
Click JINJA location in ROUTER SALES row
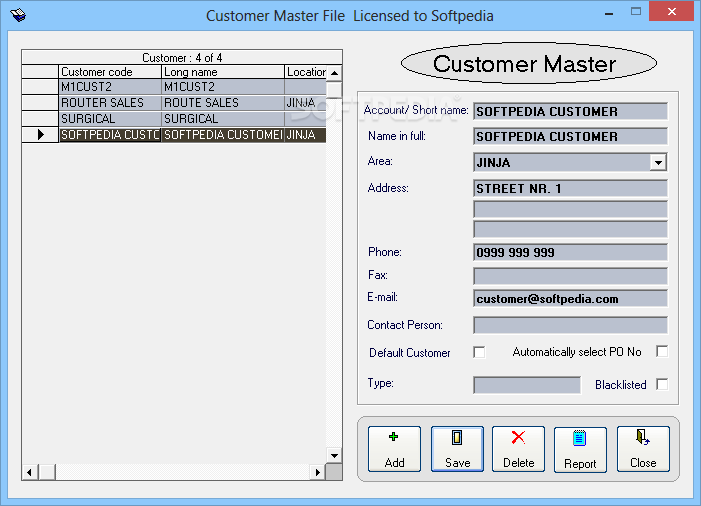(305, 103)
